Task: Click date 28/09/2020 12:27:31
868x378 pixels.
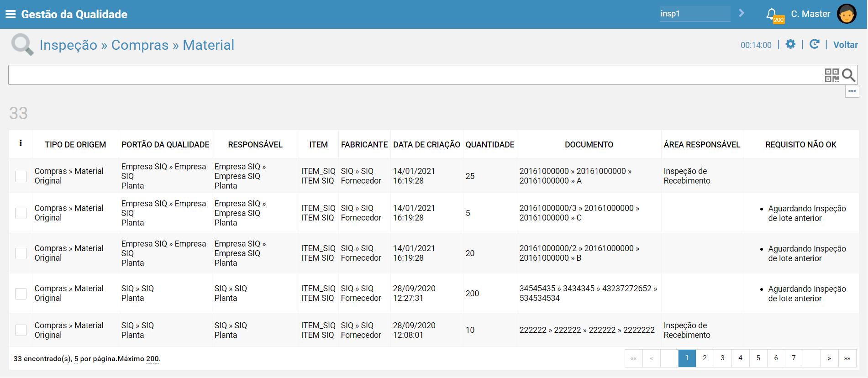Action: pos(414,294)
